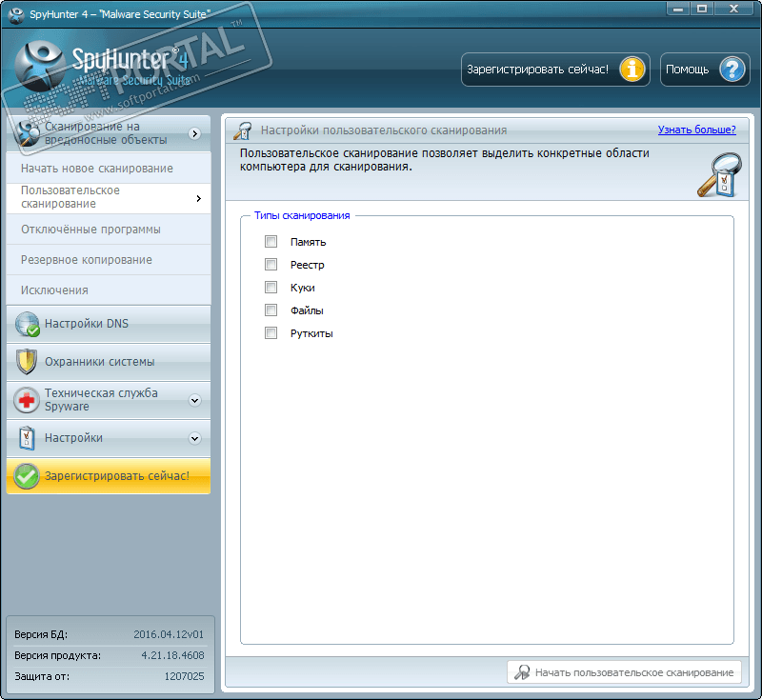Screen dimensions: 762x700
Task: Click the Типы сканирования group title
Action: point(302,215)
